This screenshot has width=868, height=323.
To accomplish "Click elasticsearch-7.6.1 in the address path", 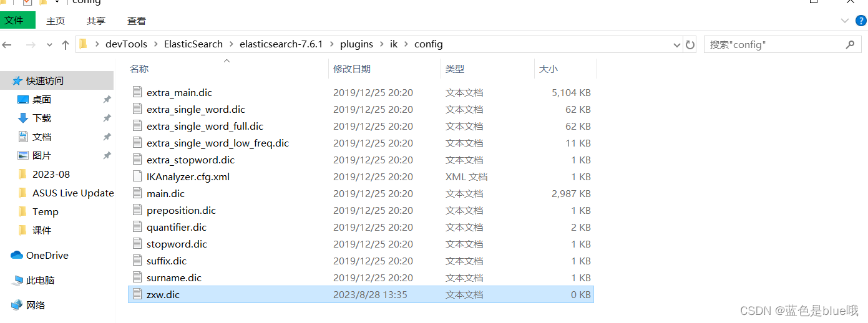I will point(281,44).
